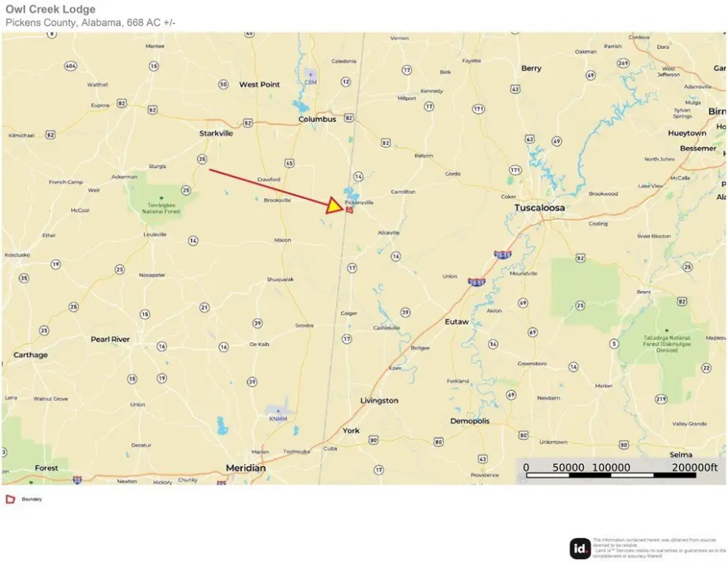Select the Columbus city label

pos(317,119)
